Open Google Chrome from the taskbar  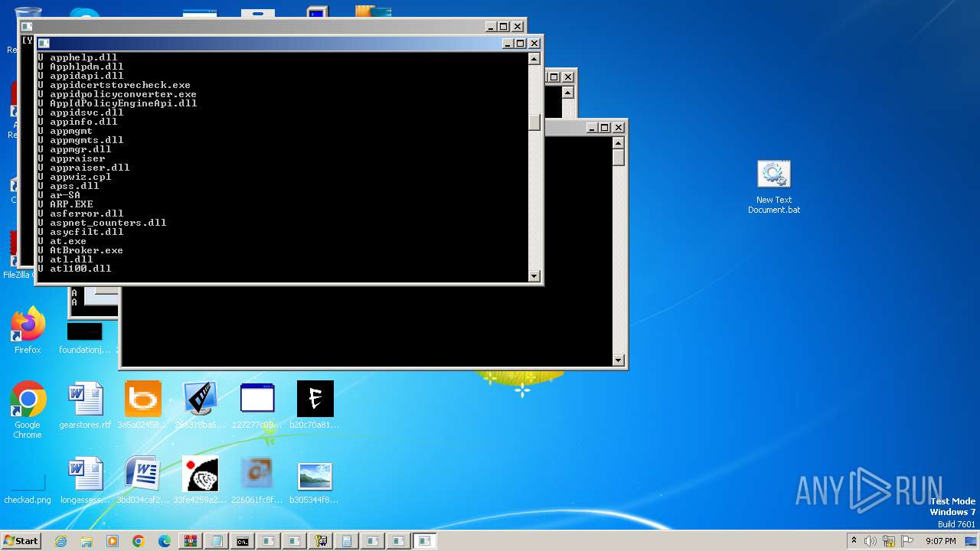tap(139, 541)
